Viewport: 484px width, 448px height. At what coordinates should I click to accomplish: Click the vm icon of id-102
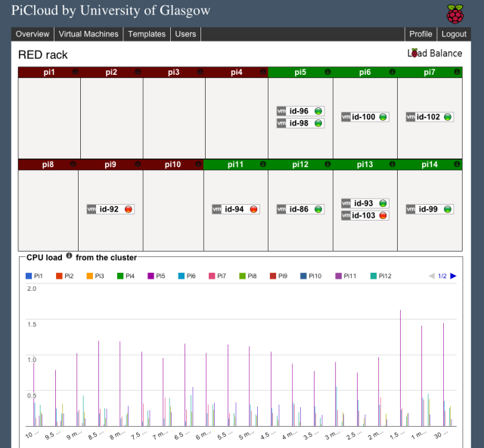411,117
